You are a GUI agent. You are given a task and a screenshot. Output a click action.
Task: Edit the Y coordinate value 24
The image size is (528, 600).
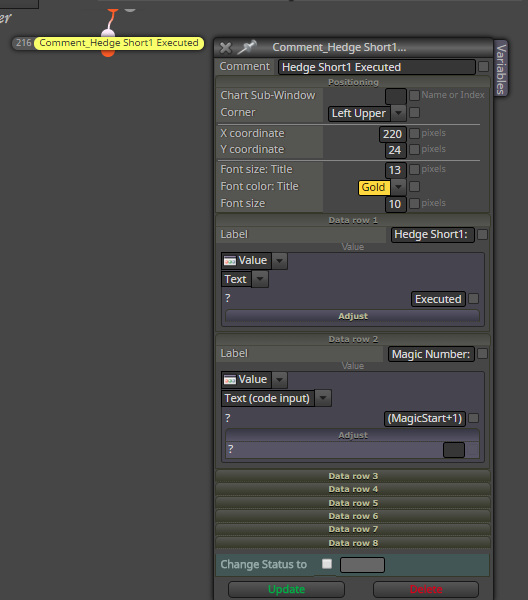tap(395, 150)
